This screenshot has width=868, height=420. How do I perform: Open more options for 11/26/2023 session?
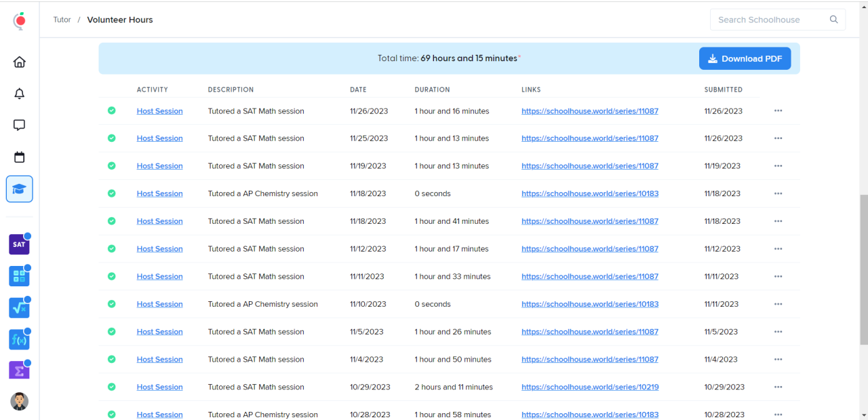778,111
